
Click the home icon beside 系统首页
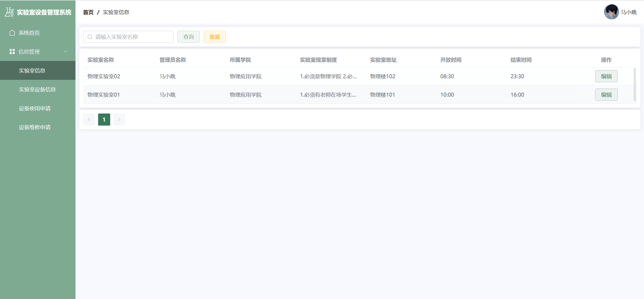[12, 33]
